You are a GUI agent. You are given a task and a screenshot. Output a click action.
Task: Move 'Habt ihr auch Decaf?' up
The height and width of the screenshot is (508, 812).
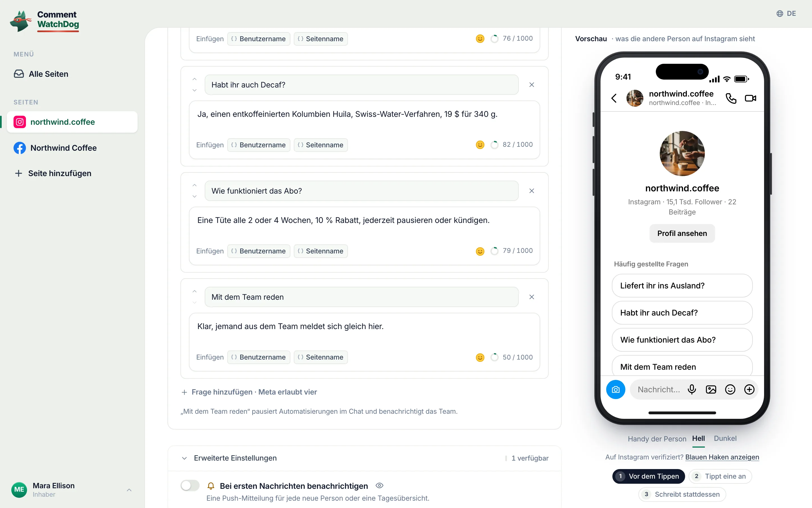point(195,79)
